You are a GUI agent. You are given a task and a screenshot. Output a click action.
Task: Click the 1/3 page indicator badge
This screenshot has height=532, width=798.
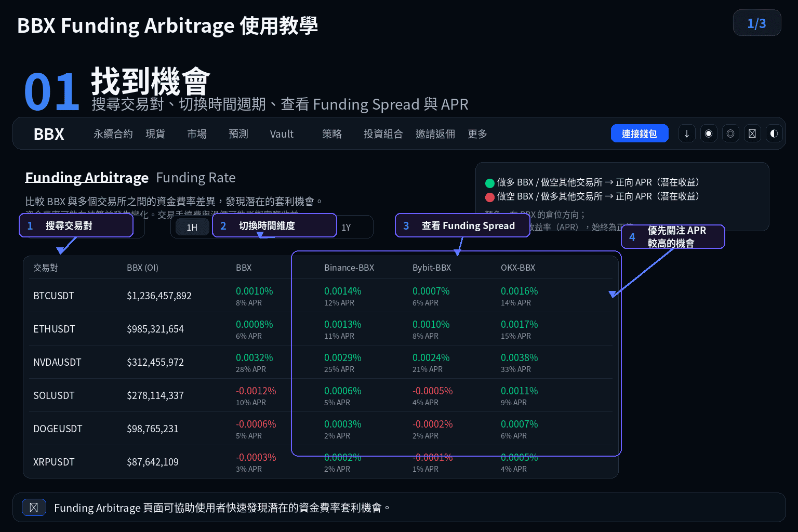[x=757, y=23]
